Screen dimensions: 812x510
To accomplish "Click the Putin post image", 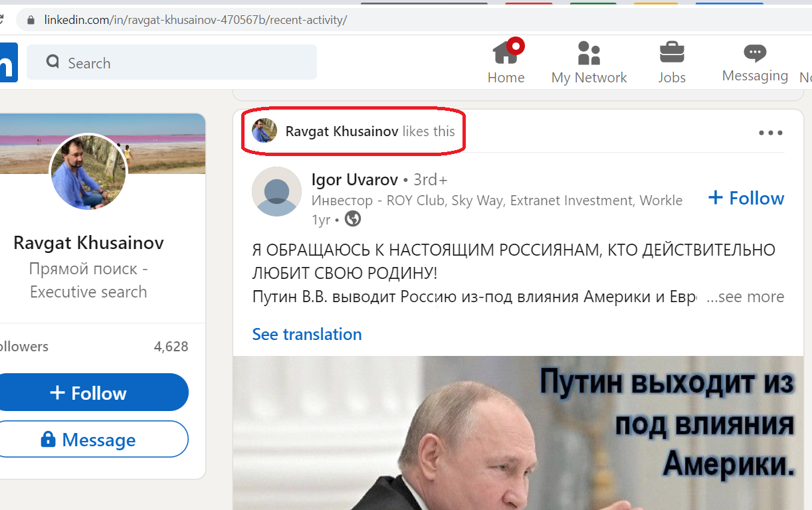I will tap(518, 433).
